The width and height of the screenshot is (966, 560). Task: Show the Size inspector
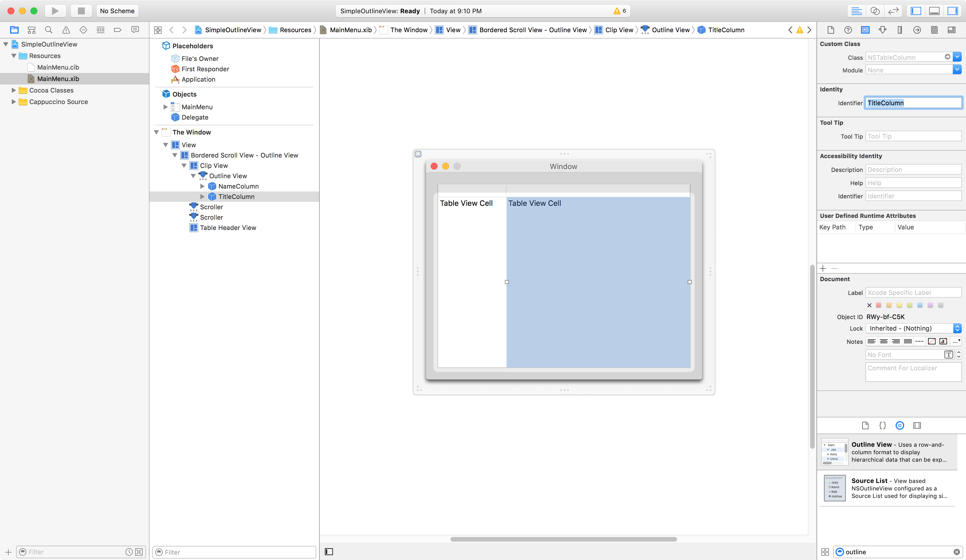pyautogui.click(x=900, y=30)
